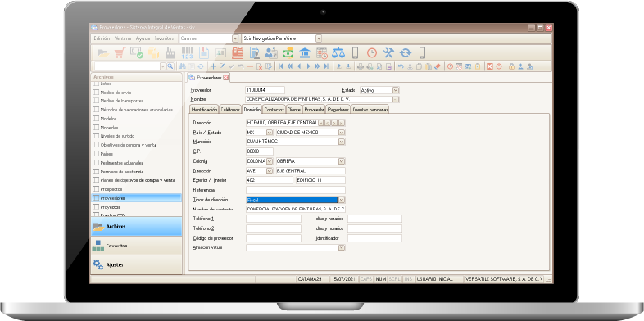Open the green money bill icon
This screenshot has width=644, height=321.
pyautogui.click(x=288, y=53)
